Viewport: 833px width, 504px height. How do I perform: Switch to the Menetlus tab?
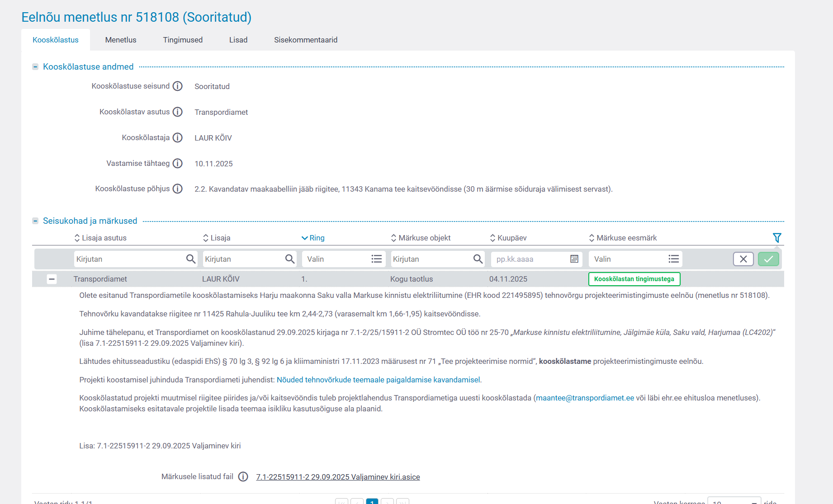tap(121, 40)
